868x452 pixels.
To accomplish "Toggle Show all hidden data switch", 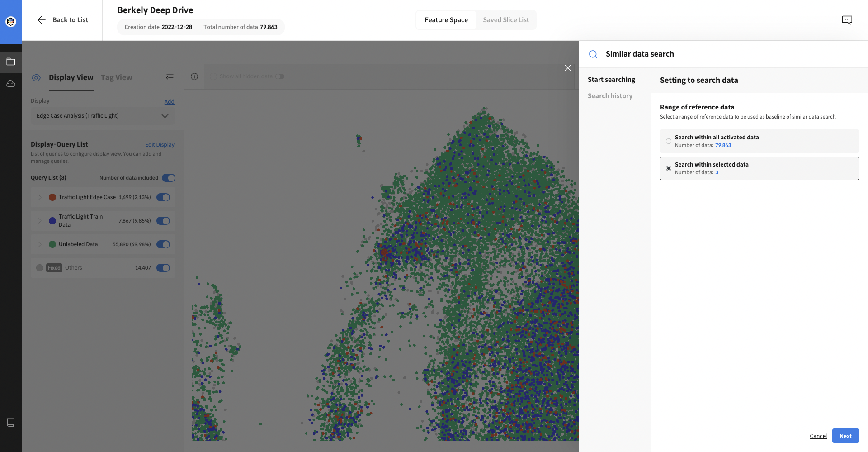I will pos(280,76).
